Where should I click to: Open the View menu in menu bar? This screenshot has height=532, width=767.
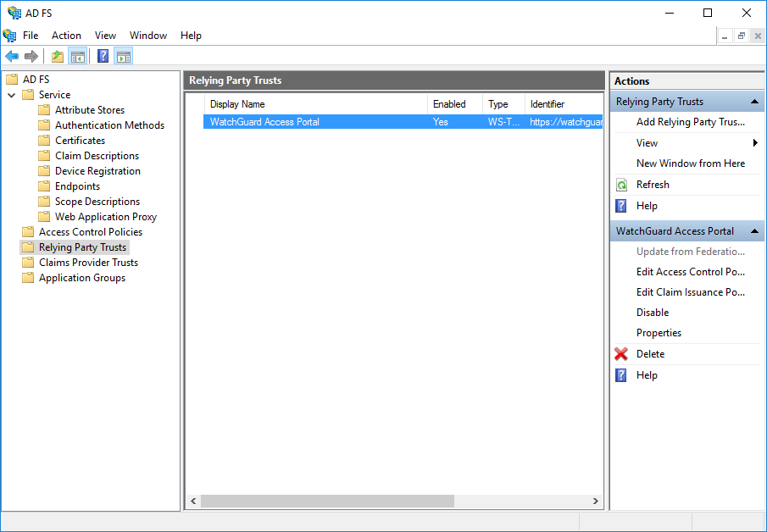coord(105,36)
